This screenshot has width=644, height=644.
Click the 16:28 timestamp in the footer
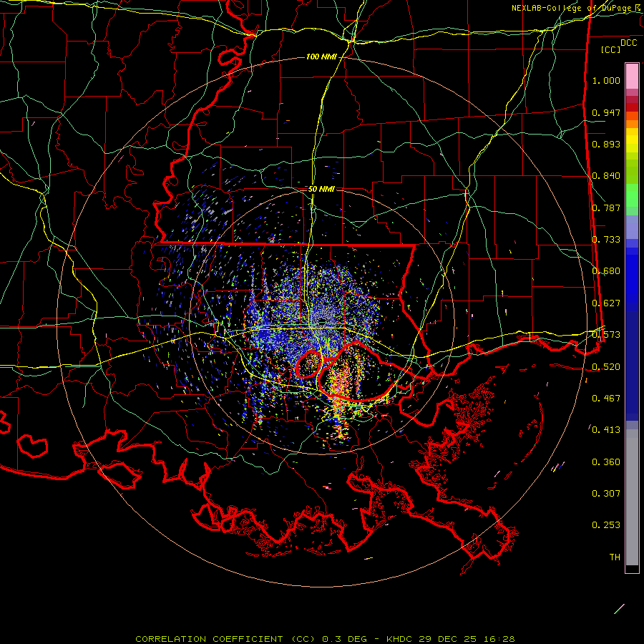pos(499,639)
